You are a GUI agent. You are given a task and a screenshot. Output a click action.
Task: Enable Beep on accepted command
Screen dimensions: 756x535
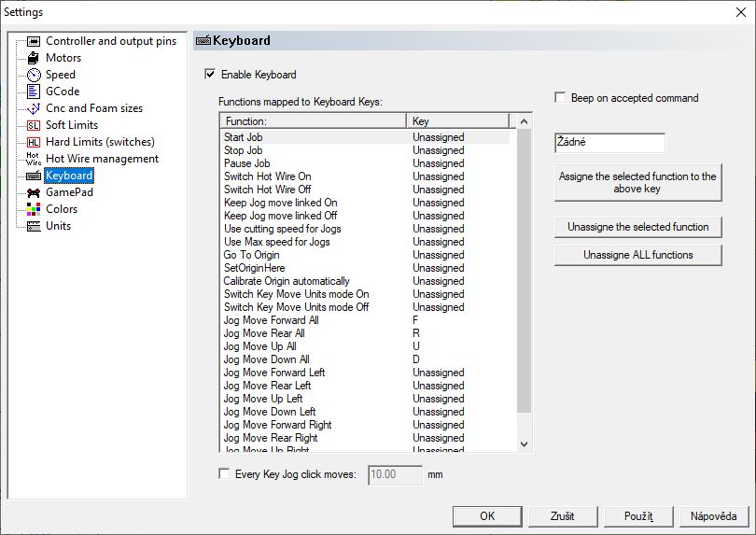[560, 98]
